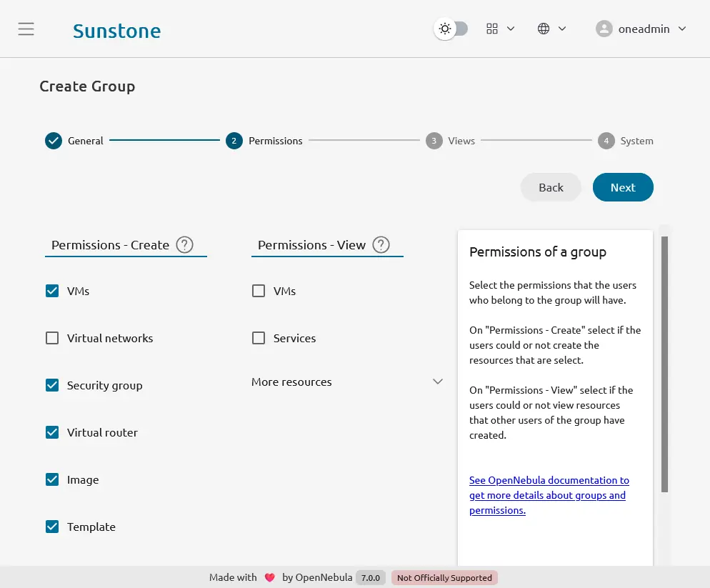Click the help icon beside Permissions - View
710x588 pixels.
[x=381, y=245]
